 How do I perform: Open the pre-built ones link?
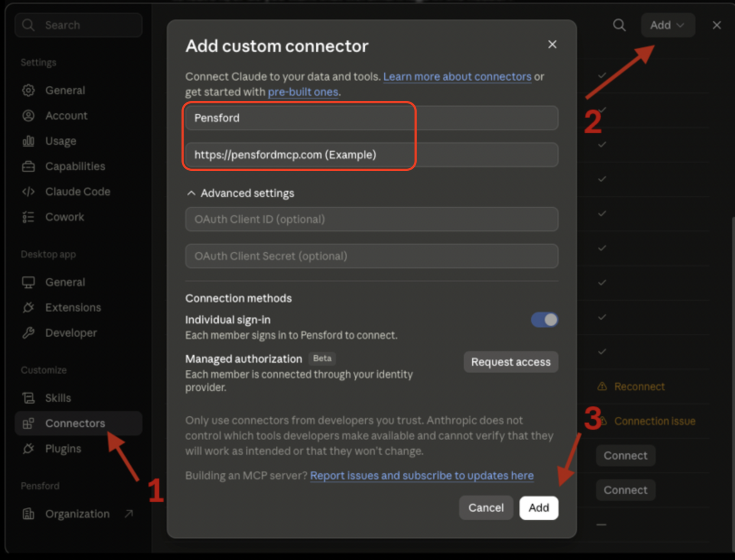[x=303, y=92]
